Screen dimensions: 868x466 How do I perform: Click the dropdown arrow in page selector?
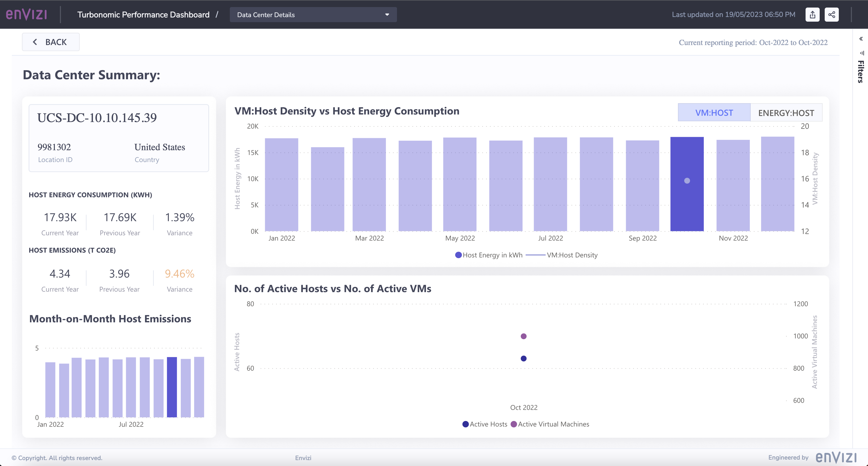tap(387, 15)
